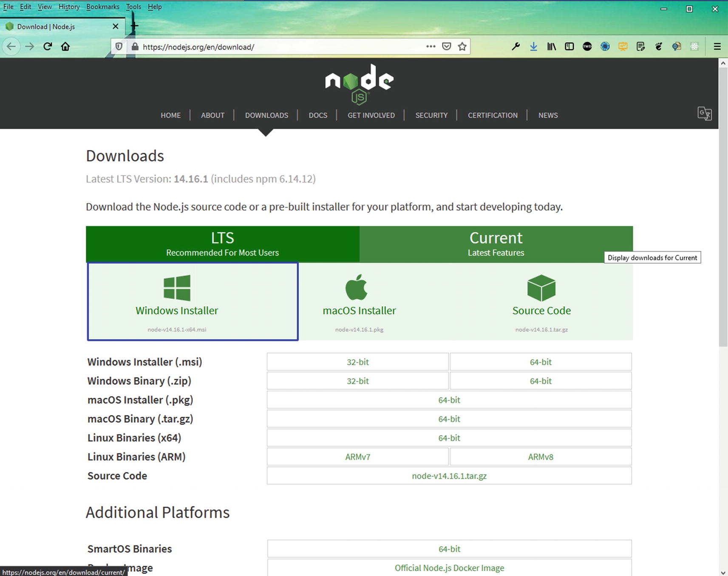Open the Bookmarks menu
This screenshot has height=576, width=728.
(102, 7)
